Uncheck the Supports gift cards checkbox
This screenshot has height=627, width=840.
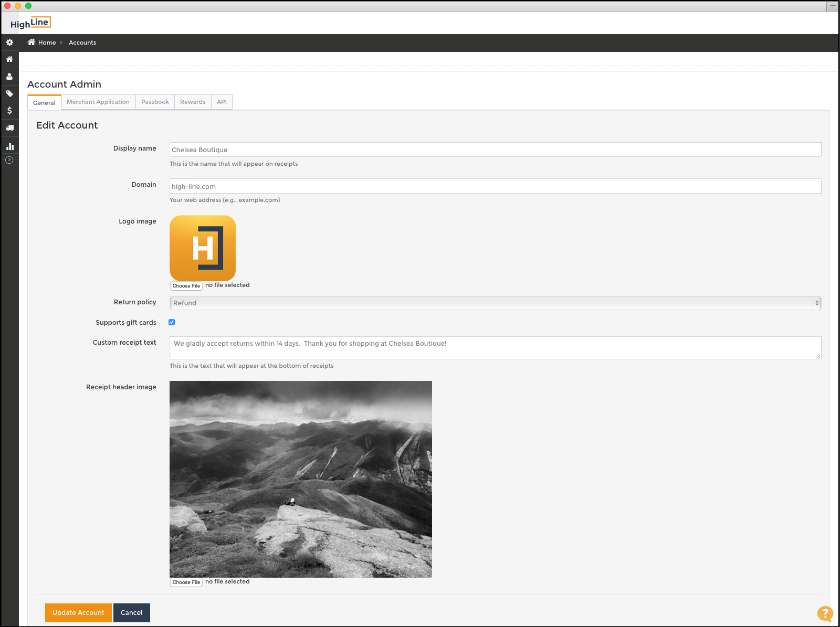click(x=172, y=322)
